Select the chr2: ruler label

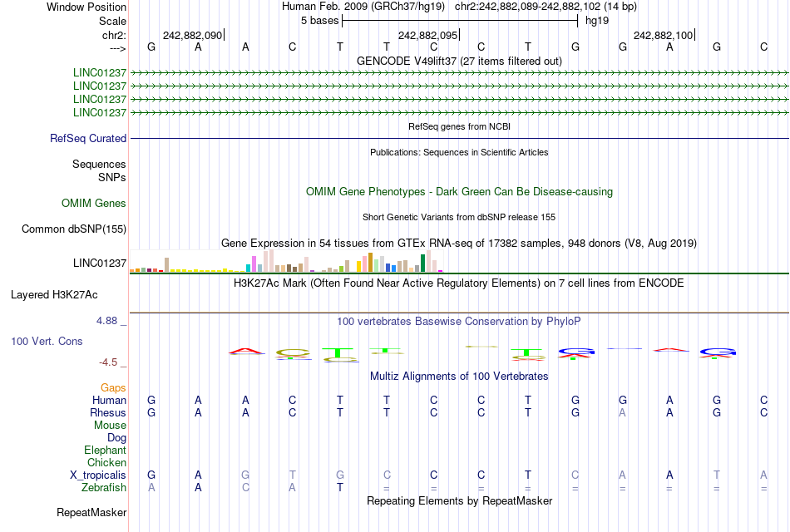(114, 35)
